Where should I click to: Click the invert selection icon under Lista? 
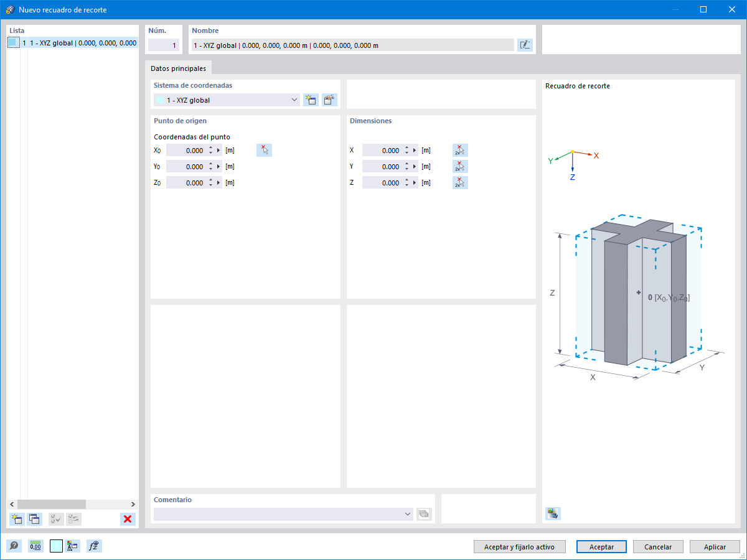click(x=73, y=519)
